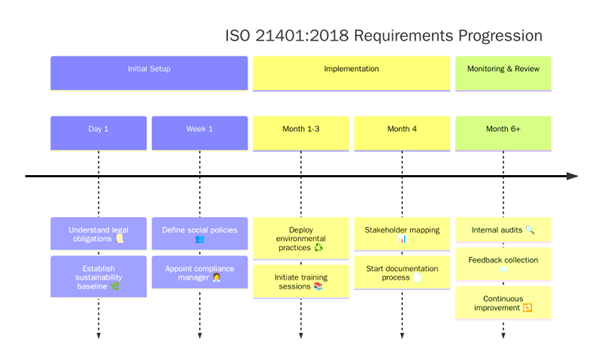
Task: Click the Internal audits card
Action: coord(503,230)
